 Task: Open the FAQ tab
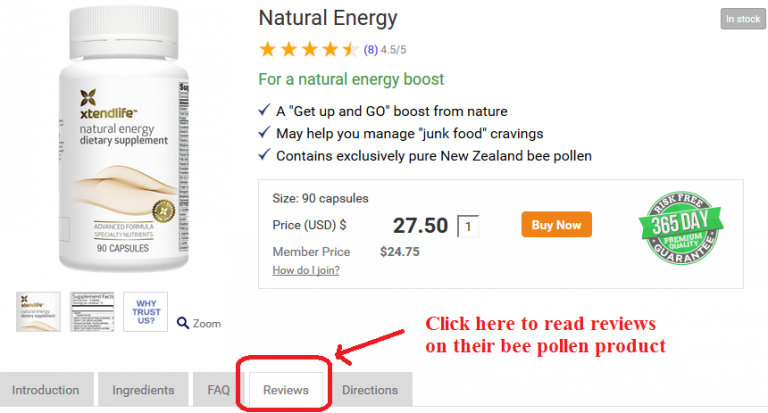coord(218,390)
